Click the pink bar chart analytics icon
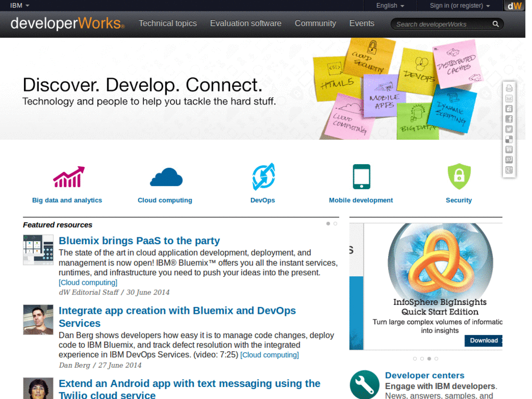Viewport: 532px width, 399px height. 69,177
